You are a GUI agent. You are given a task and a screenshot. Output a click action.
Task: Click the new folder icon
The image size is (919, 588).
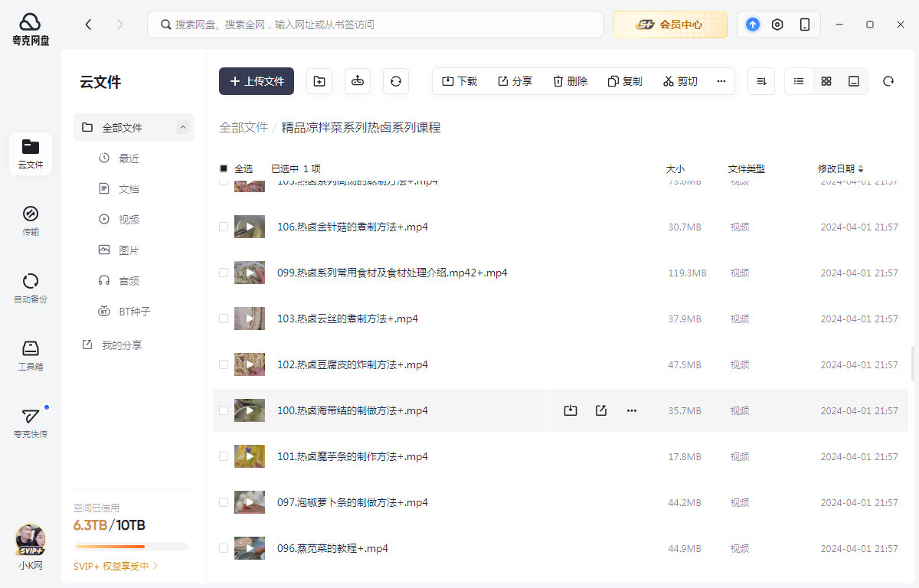pos(319,81)
